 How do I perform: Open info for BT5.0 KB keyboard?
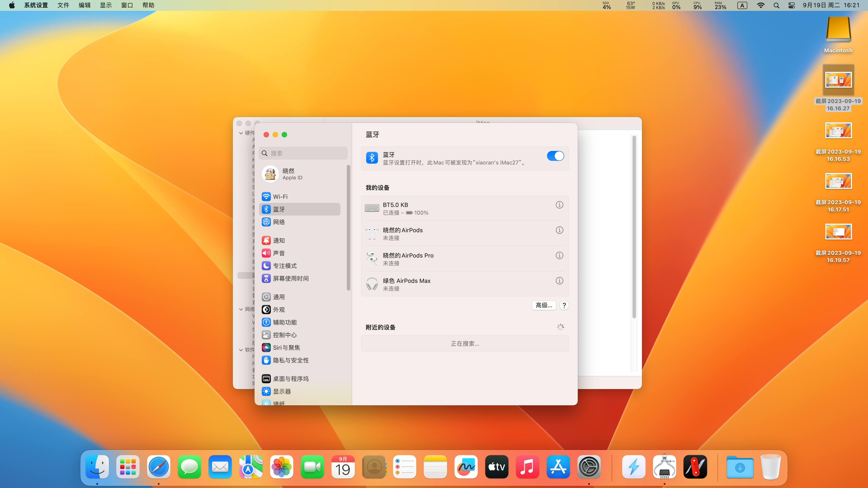pos(559,205)
